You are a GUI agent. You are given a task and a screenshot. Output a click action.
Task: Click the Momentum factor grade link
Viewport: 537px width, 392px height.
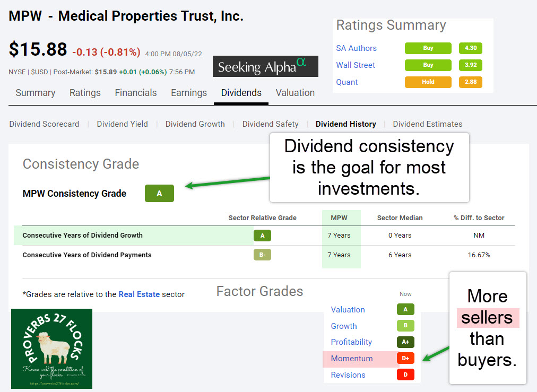pyautogui.click(x=352, y=359)
